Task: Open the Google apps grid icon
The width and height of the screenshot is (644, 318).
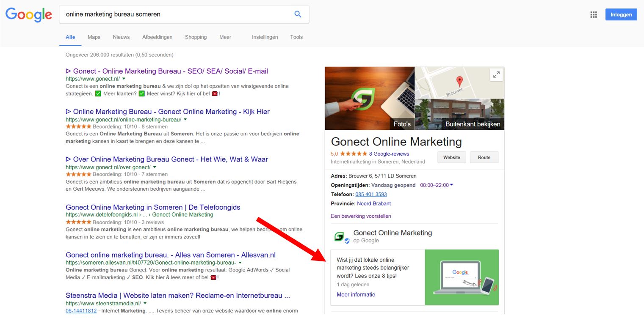Action: (x=594, y=15)
